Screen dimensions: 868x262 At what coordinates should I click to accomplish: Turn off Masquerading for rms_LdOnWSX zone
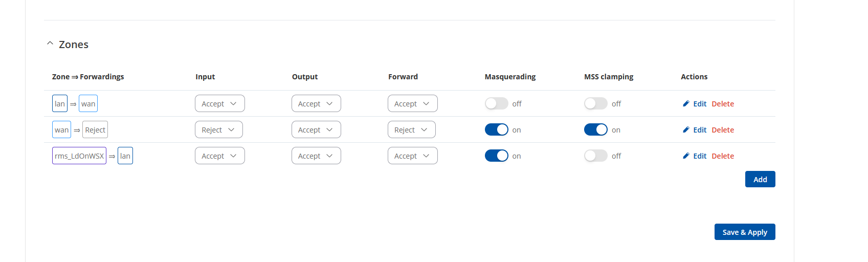point(496,156)
